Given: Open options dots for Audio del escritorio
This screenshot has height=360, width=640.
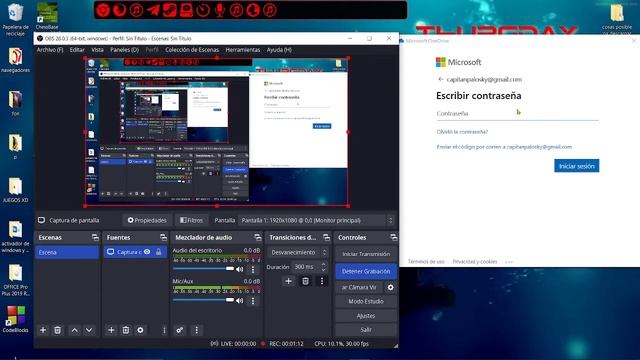Looking at the screenshot, I should coord(253,269).
